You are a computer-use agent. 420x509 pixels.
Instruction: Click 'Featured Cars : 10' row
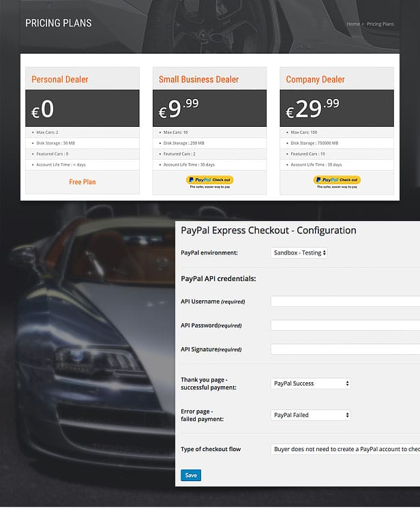click(x=337, y=154)
